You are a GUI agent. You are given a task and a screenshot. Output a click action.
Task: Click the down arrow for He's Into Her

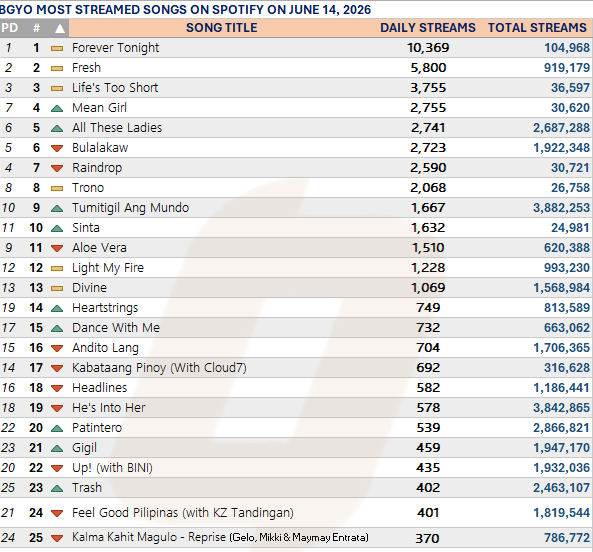pos(57,408)
